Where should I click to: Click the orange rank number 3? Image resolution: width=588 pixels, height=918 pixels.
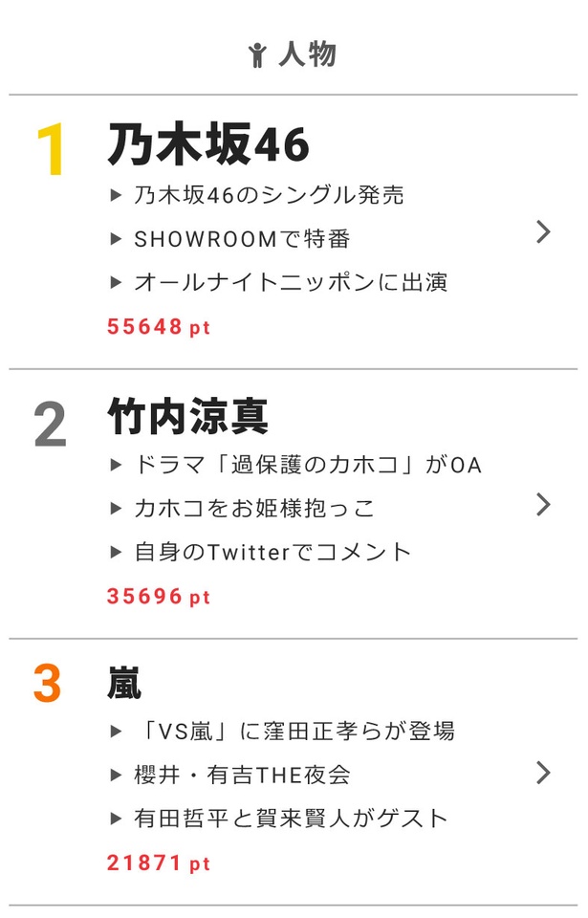coord(48,683)
